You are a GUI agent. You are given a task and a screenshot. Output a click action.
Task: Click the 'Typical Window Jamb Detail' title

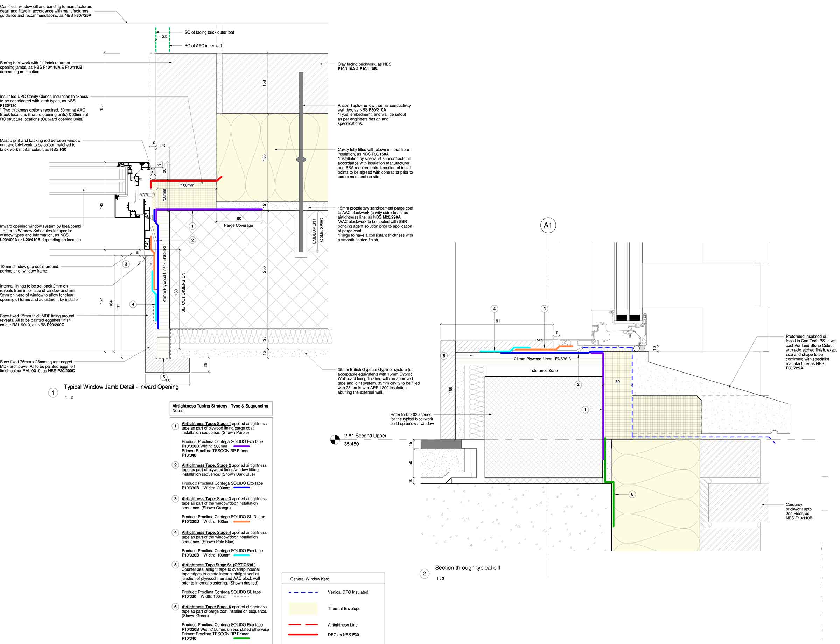[x=121, y=387]
